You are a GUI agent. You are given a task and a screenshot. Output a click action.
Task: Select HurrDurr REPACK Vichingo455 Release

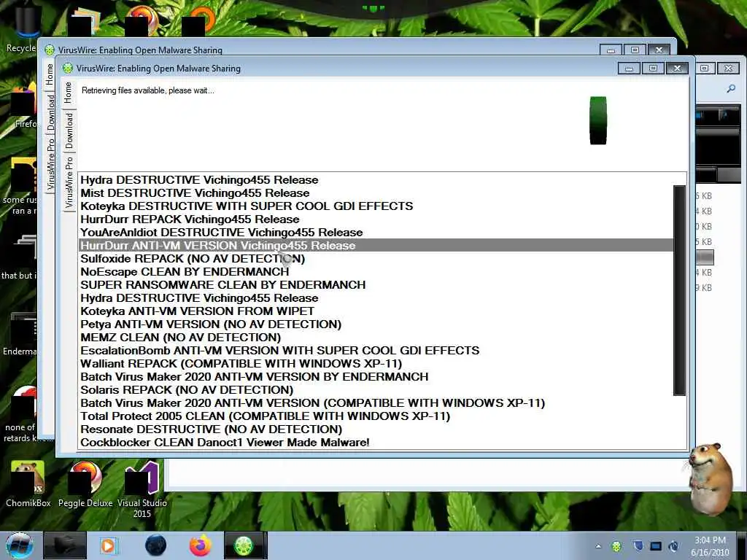(x=376, y=219)
